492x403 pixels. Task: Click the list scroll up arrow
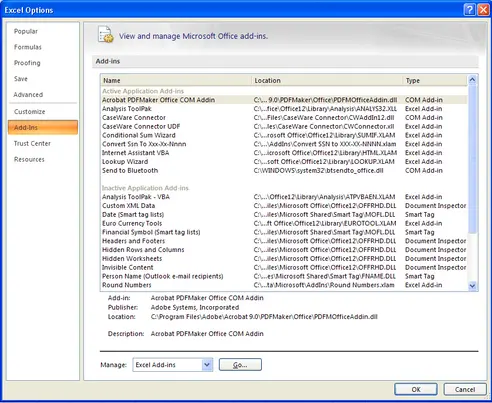[472, 80]
